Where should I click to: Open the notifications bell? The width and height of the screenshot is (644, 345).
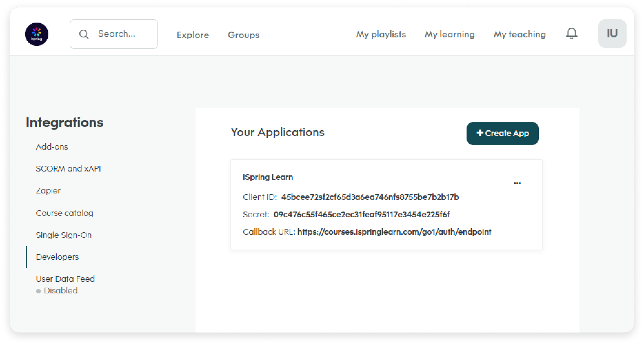pos(571,34)
